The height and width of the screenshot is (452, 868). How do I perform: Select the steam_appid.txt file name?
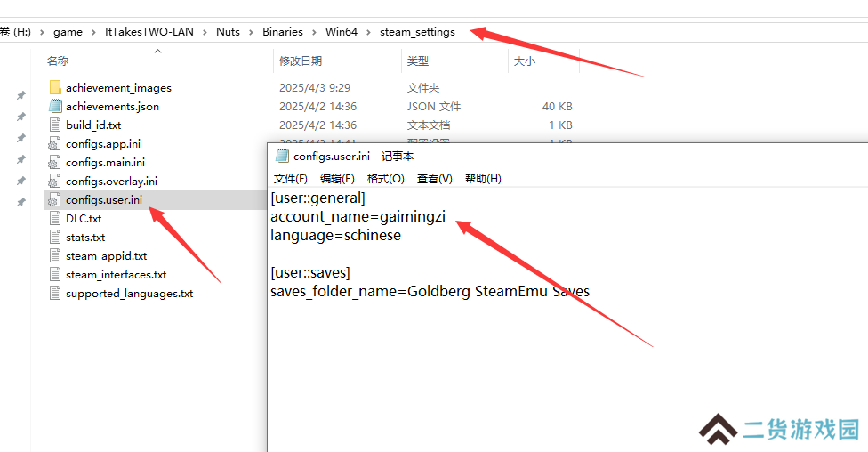click(x=107, y=256)
